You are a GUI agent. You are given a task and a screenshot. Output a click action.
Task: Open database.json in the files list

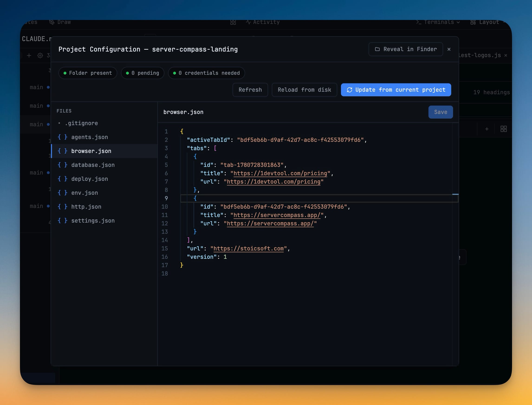[x=104, y=165]
